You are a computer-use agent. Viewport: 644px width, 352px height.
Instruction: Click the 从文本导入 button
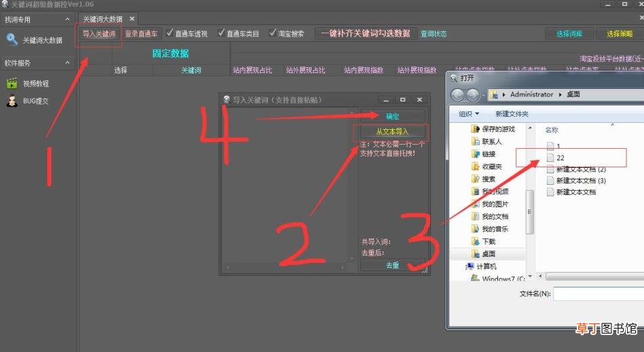pos(393,132)
